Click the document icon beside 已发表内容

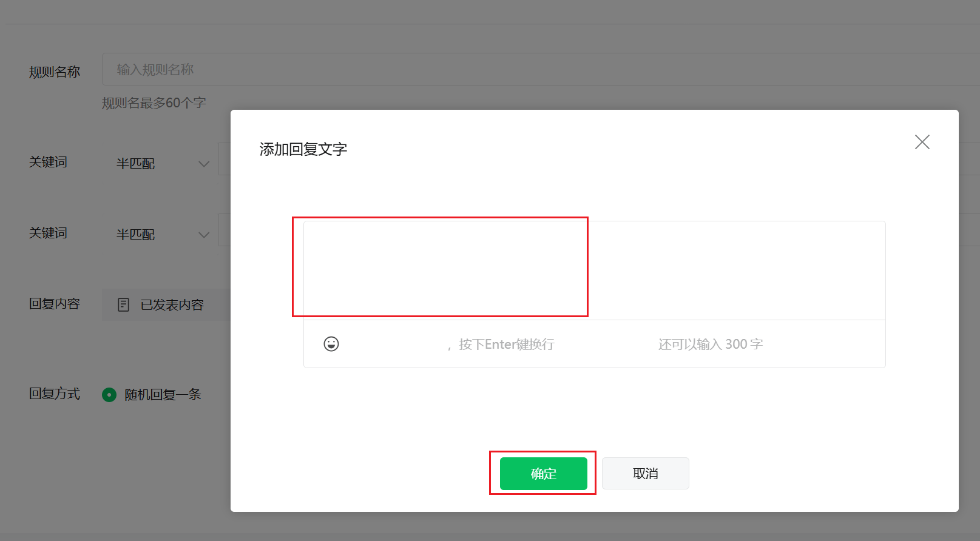coord(123,304)
